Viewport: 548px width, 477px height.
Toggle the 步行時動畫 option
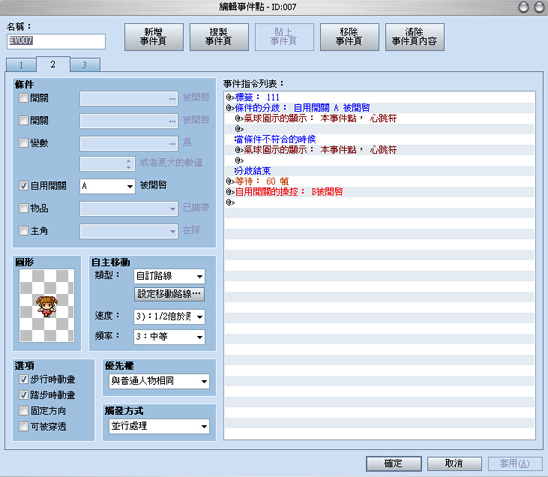pos(23,379)
